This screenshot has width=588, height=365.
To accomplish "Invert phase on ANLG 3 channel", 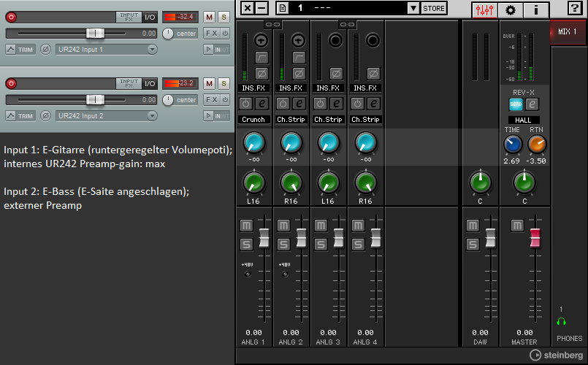I will click(x=336, y=74).
